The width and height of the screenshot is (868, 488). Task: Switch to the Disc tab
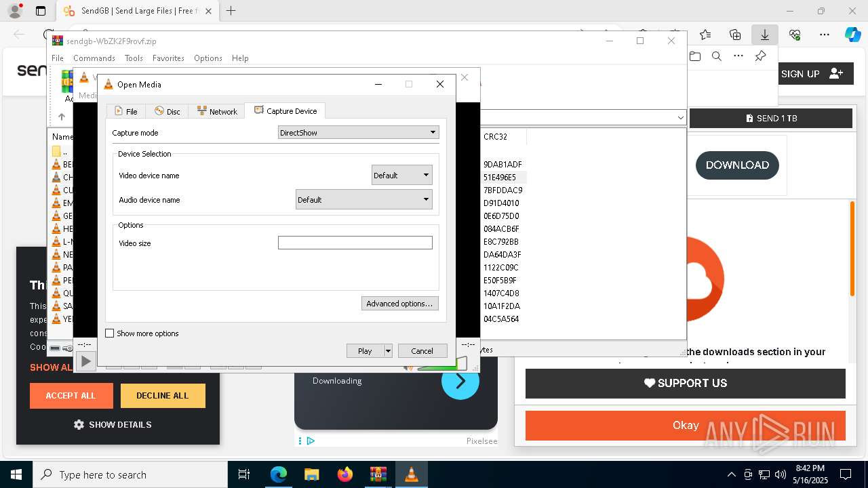pyautogui.click(x=167, y=111)
